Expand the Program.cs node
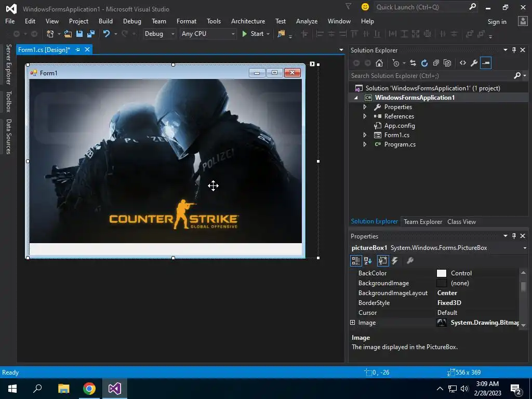The image size is (532, 399). (365, 144)
